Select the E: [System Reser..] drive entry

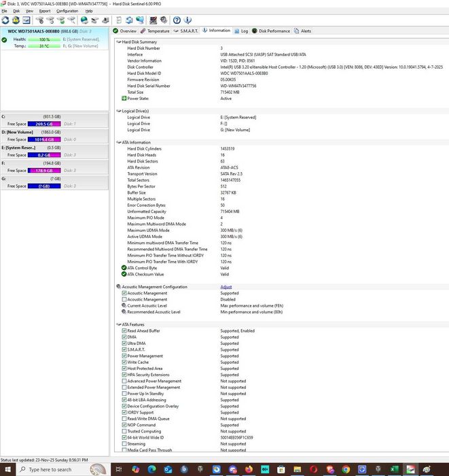click(x=54, y=151)
